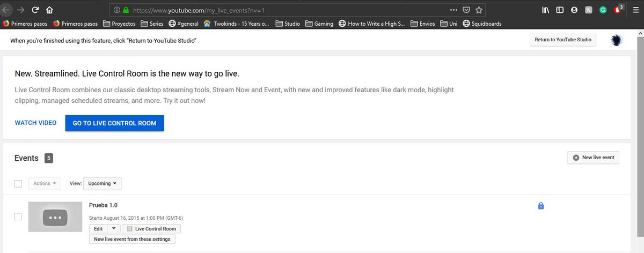Reload the page with the refresh icon
Image resolution: width=644 pixels, height=253 pixels.
click(x=35, y=10)
